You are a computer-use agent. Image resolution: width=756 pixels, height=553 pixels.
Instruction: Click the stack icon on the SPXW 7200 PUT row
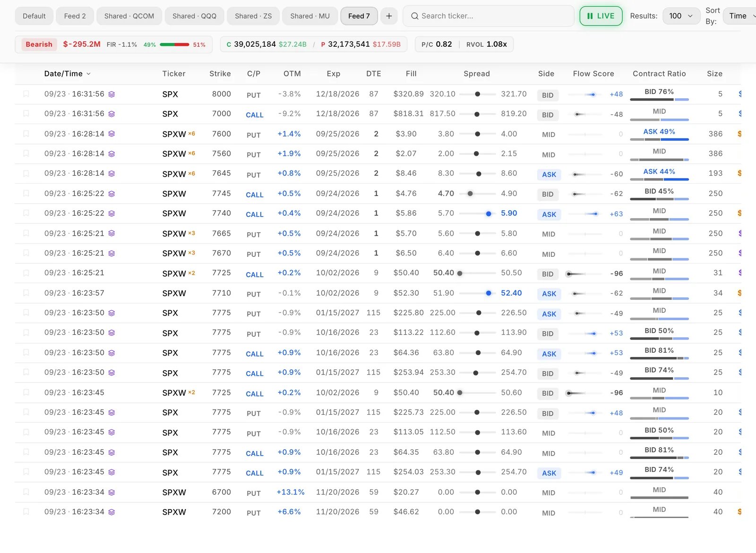112,512
